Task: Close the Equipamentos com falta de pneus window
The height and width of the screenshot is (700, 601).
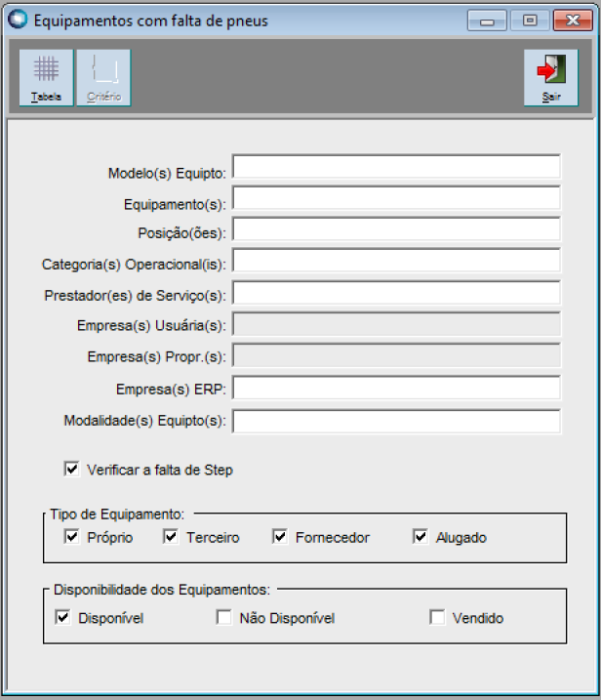Action: coord(573,21)
